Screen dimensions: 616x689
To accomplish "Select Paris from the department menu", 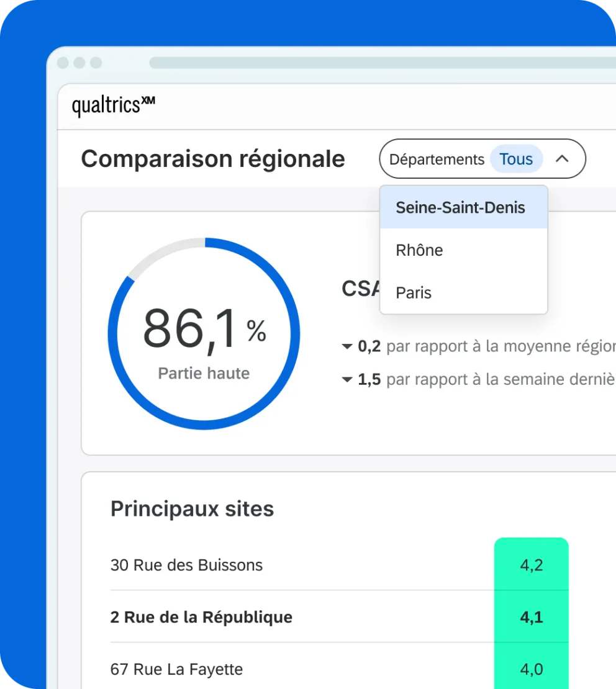I will (x=463, y=292).
